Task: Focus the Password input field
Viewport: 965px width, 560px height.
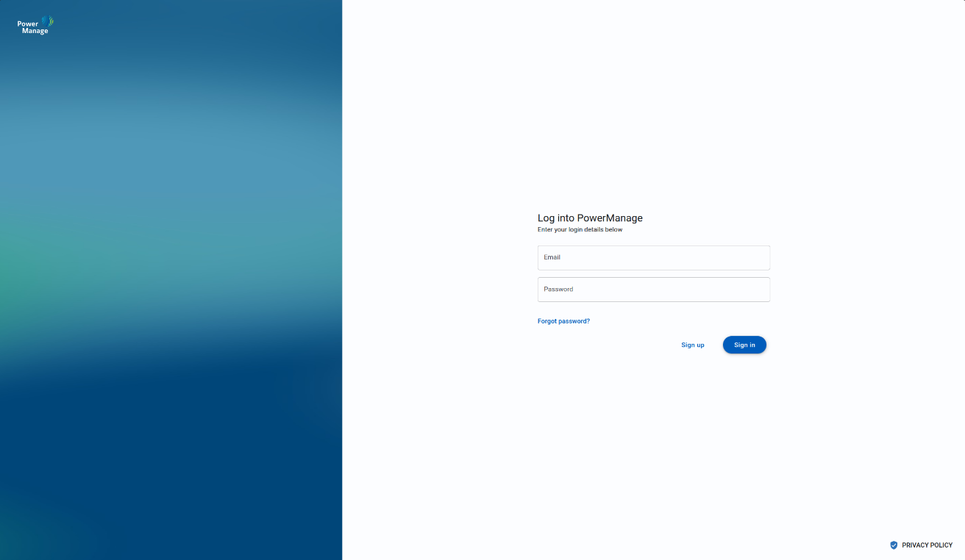Action: point(653,289)
